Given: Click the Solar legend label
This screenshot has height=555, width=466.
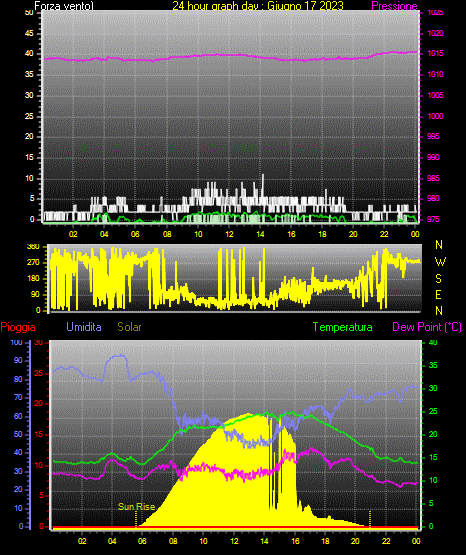Looking at the screenshot, I should click(130, 327).
